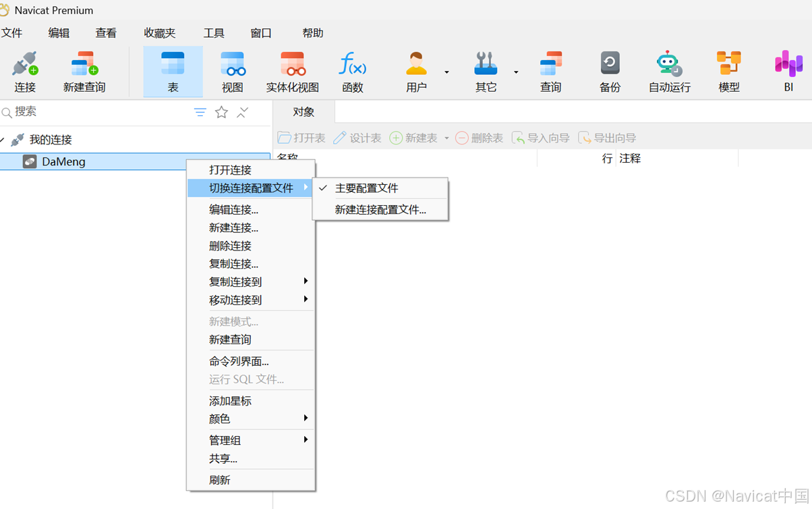Click the 用户 (User) toolbar icon

(417, 72)
